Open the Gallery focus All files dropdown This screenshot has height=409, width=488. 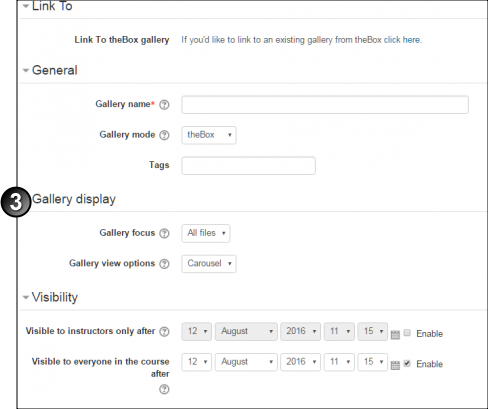[206, 233]
